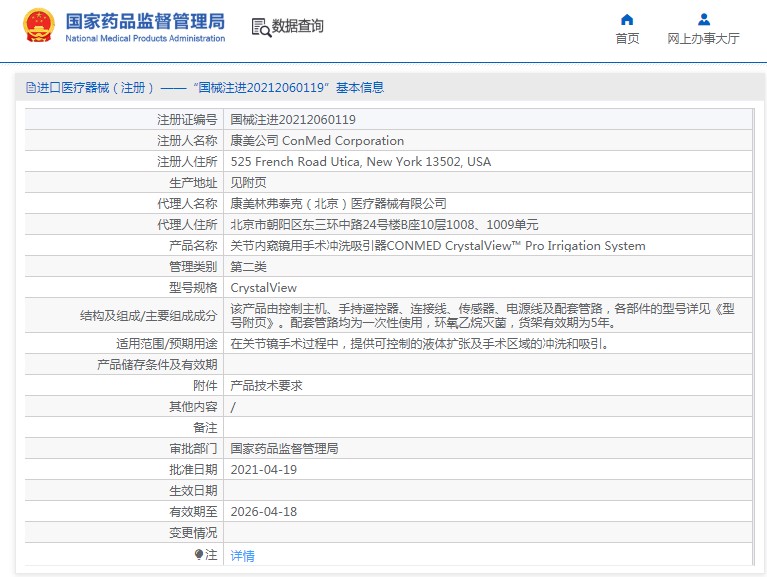Click the approval date 2021-04-19
The height and width of the screenshot is (577, 767).
click(263, 469)
